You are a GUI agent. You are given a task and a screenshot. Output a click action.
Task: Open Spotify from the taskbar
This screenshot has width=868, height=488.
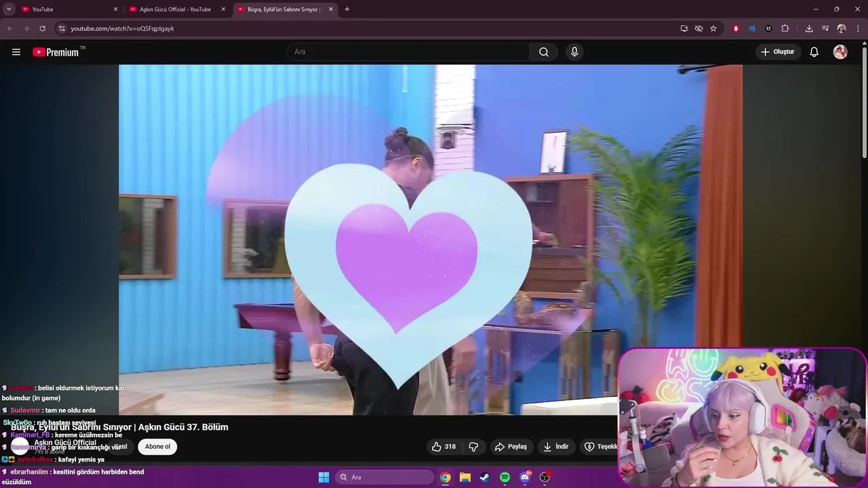click(505, 477)
